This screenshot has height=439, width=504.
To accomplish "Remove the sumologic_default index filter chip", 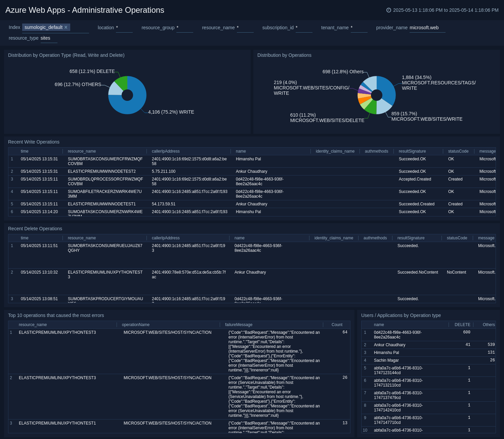I will click(x=66, y=27).
